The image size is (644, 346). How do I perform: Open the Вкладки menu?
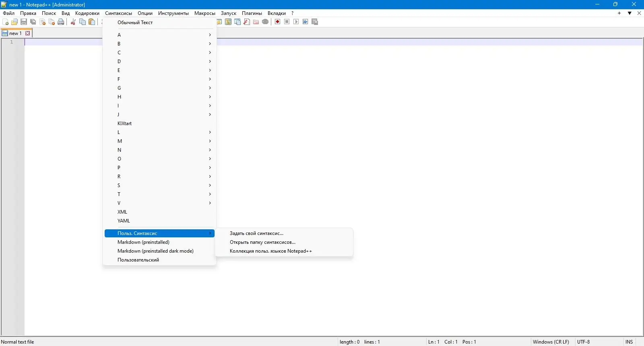(277, 13)
